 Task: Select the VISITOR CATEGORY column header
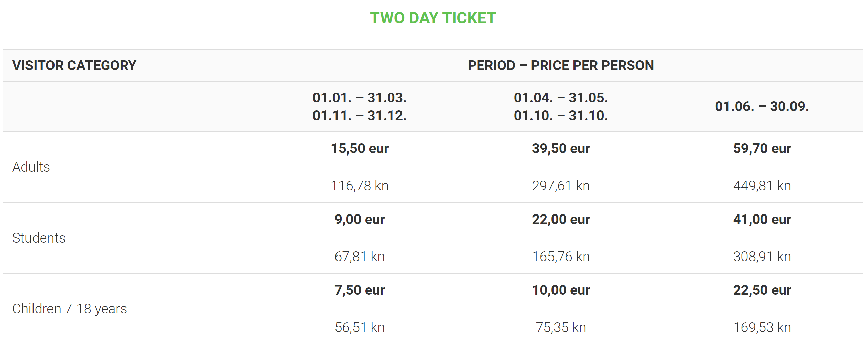coord(74,65)
